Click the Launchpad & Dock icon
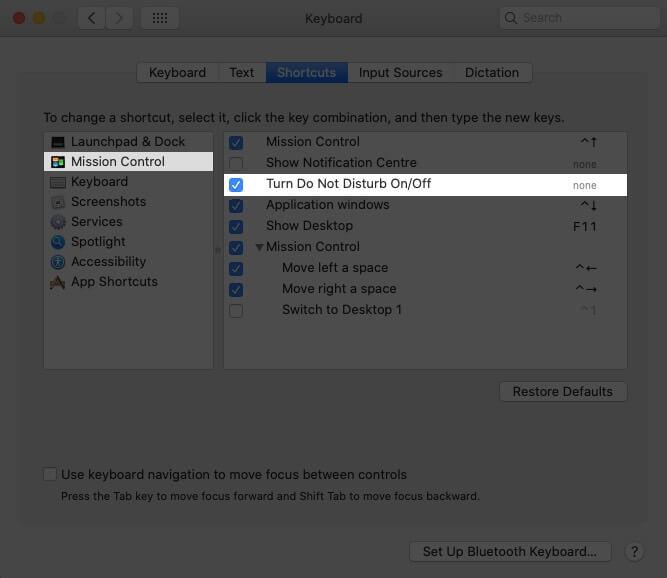The image size is (667, 578). pyautogui.click(x=58, y=142)
